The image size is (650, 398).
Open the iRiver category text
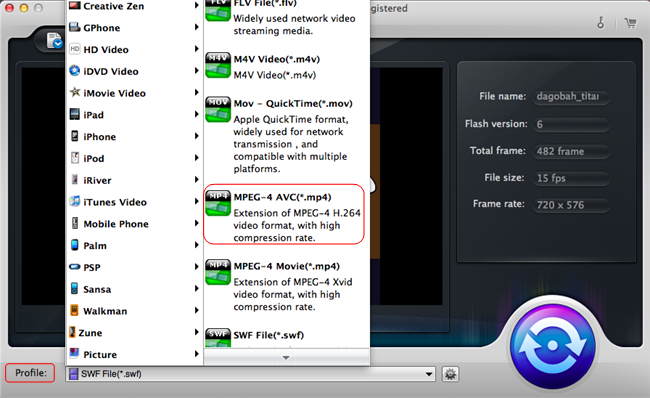[x=97, y=180]
